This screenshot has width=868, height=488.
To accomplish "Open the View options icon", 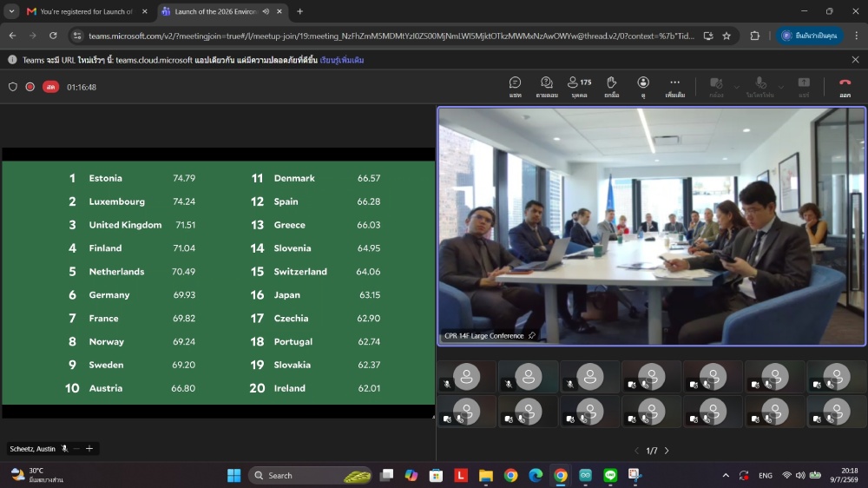I will [642, 87].
